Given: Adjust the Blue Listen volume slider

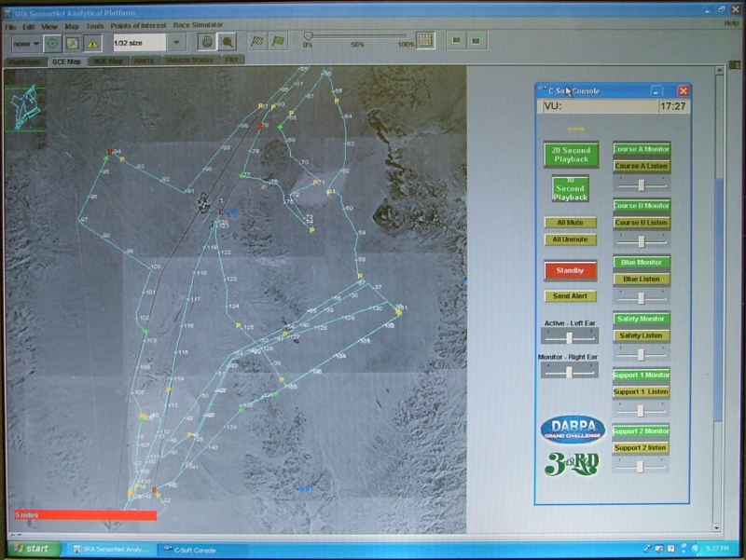Looking at the screenshot, I should pos(640,298).
